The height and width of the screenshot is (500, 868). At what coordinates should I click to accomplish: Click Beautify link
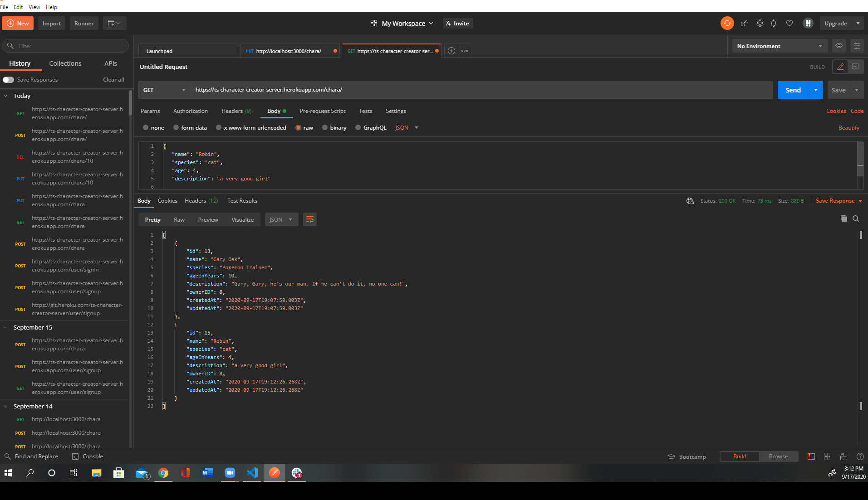tap(849, 128)
